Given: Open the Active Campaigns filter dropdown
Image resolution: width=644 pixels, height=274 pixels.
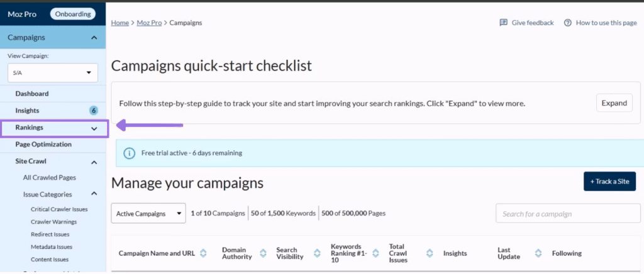Looking at the screenshot, I should click(x=148, y=213).
